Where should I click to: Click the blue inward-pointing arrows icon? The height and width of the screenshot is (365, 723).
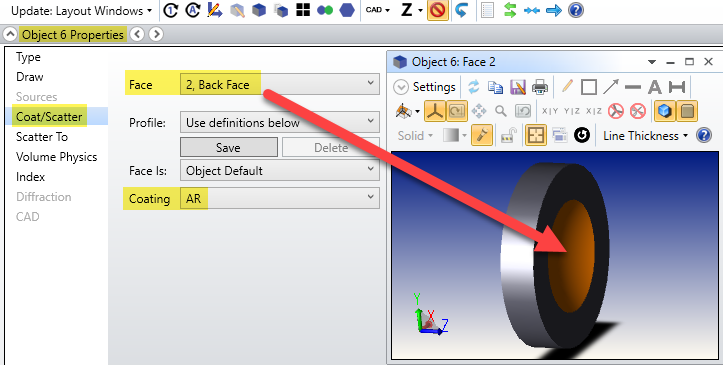coord(532,10)
